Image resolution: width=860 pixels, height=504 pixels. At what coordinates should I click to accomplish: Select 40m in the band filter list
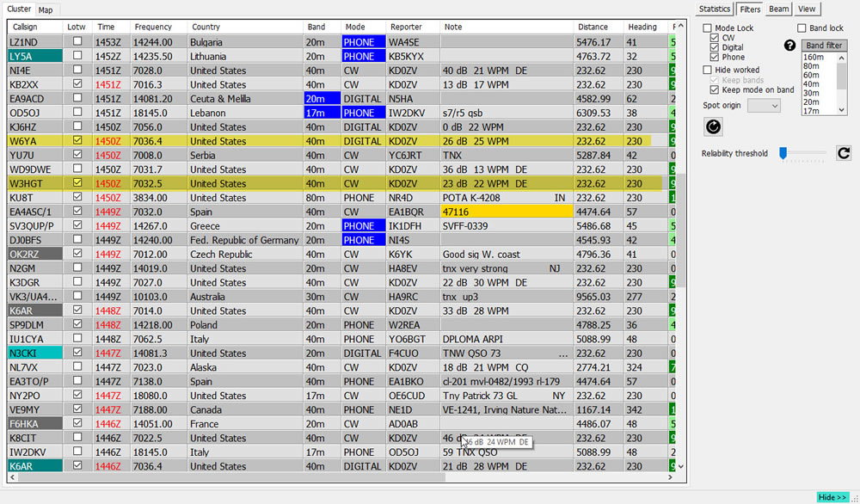(811, 84)
